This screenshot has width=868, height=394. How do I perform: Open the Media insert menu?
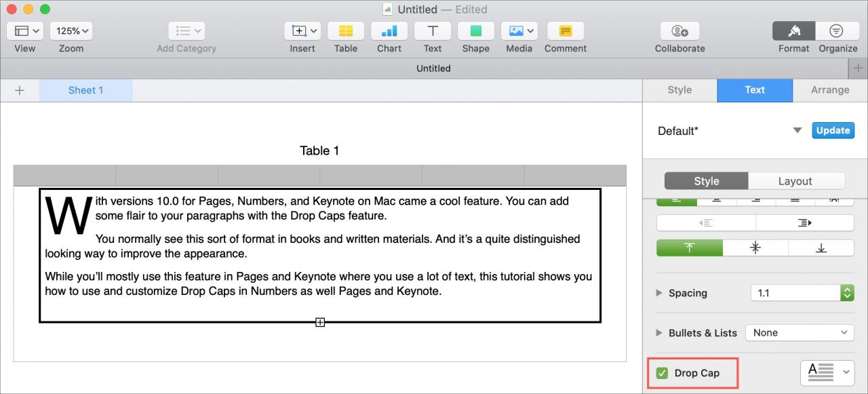tap(519, 31)
